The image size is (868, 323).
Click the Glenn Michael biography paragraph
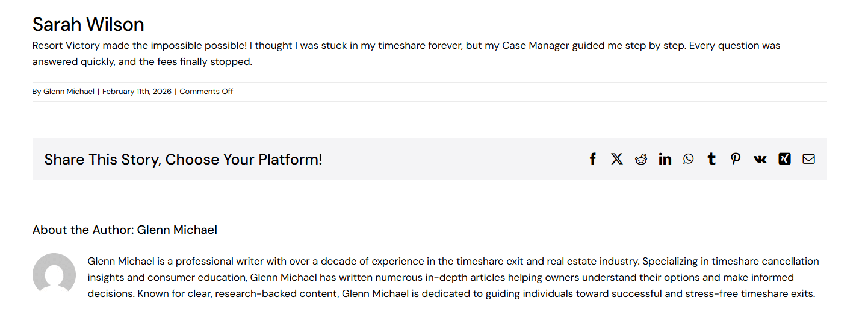(x=453, y=278)
